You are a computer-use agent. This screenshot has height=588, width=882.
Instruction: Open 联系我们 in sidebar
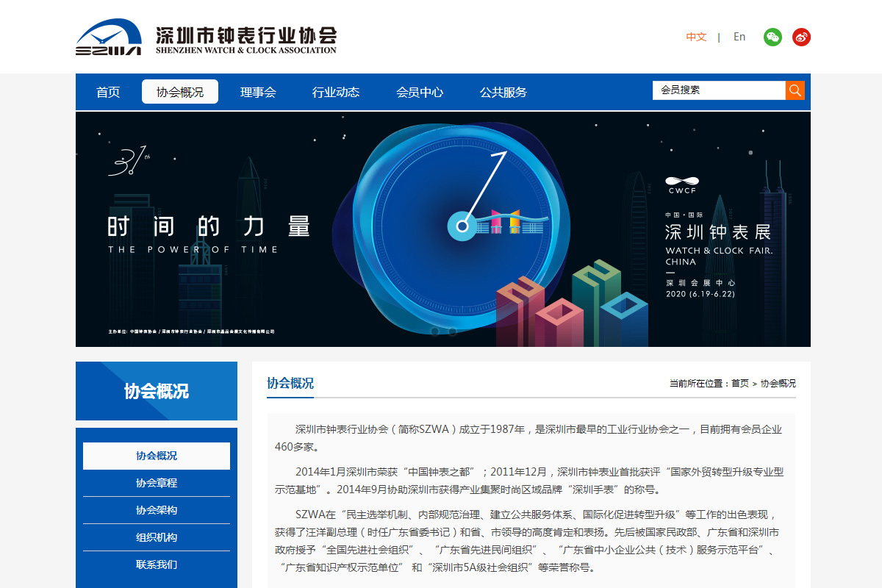point(157,564)
